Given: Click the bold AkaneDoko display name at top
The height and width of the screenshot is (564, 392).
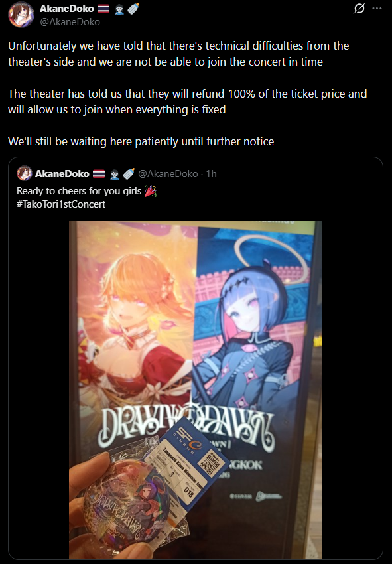Looking at the screenshot, I should coord(66,8).
